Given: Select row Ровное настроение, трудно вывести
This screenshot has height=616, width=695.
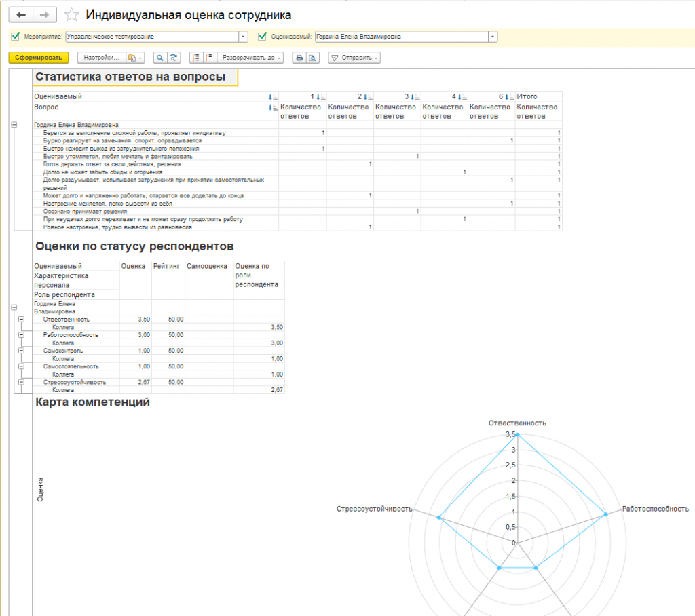Looking at the screenshot, I should (x=298, y=227).
